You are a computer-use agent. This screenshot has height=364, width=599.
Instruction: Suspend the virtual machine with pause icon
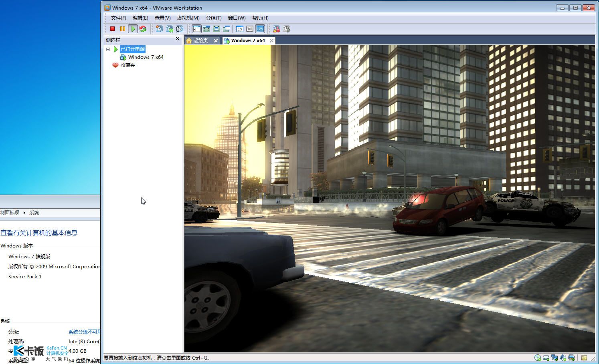point(123,29)
